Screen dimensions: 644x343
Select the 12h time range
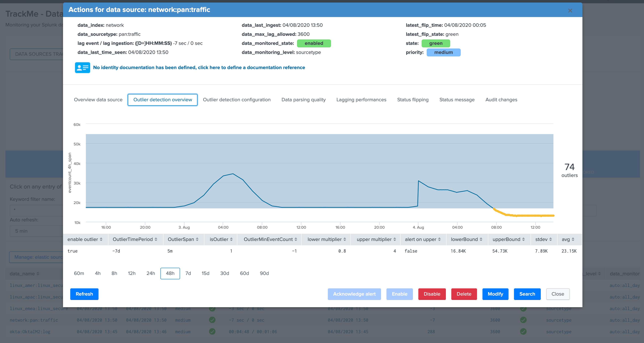click(x=132, y=273)
